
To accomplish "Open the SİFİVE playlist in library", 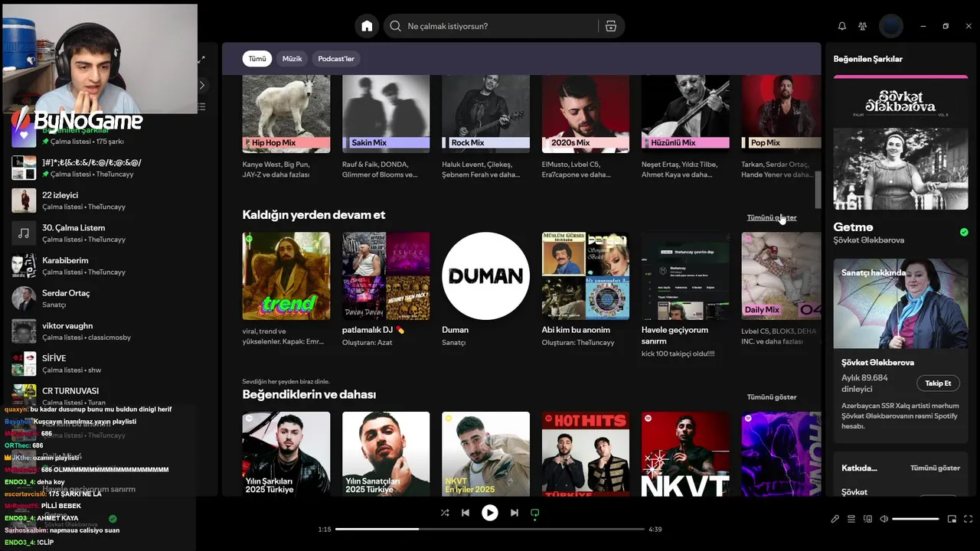I will [x=107, y=364].
